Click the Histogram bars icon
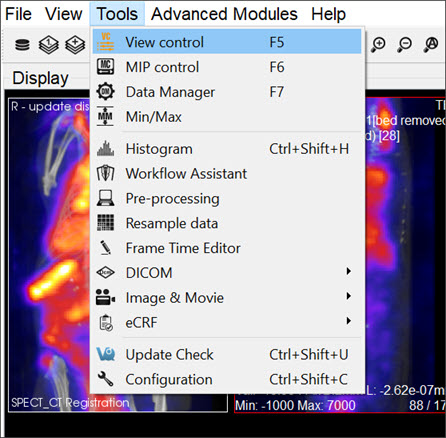The width and height of the screenshot is (446, 438). click(x=105, y=149)
